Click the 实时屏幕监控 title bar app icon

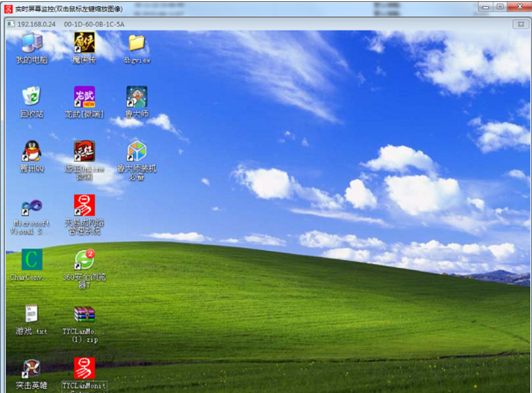coord(8,8)
